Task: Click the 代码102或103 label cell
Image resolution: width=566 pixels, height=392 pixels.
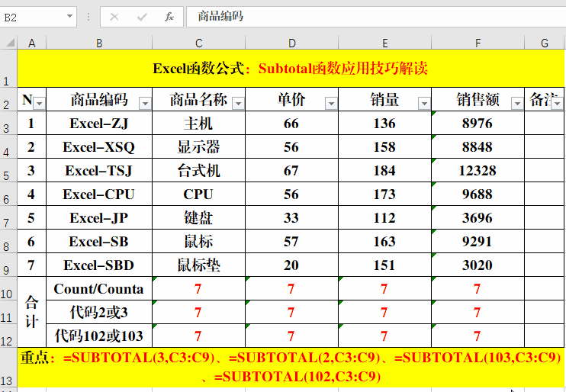Action: pyautogui.click(x=99, y=336)
